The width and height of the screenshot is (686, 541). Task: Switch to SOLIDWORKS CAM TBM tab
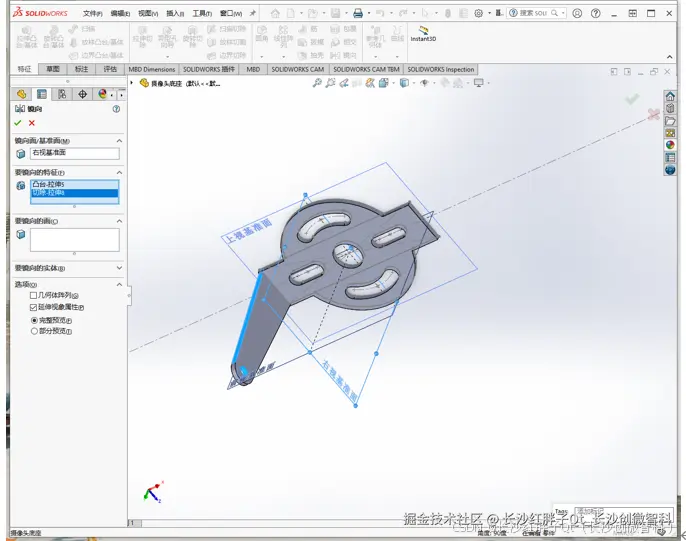pos(366,69)
